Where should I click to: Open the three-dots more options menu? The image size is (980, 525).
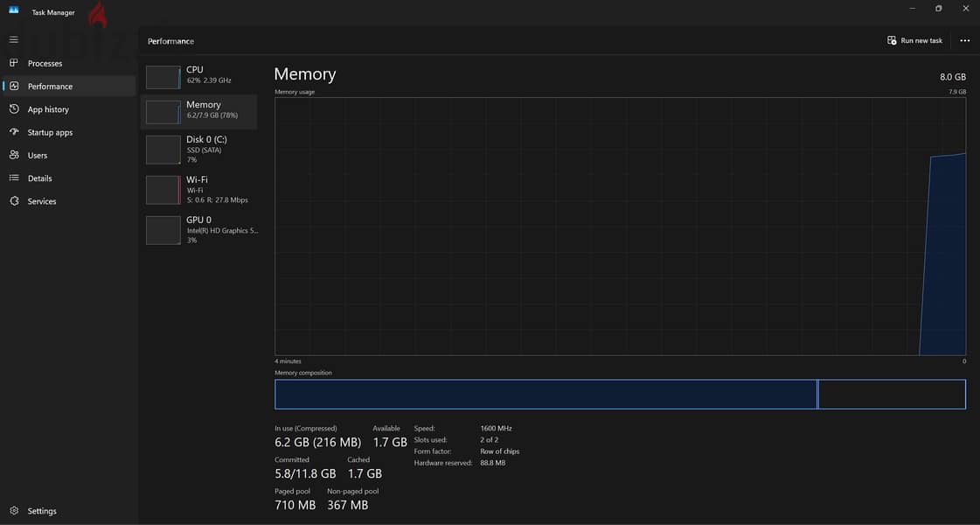point(964,40)
